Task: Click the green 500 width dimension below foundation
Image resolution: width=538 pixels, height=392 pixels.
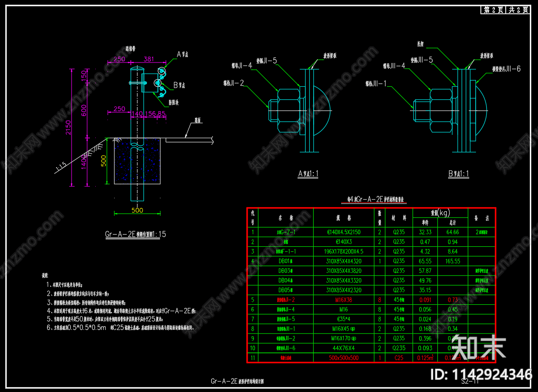Action: tap(137, 210)
